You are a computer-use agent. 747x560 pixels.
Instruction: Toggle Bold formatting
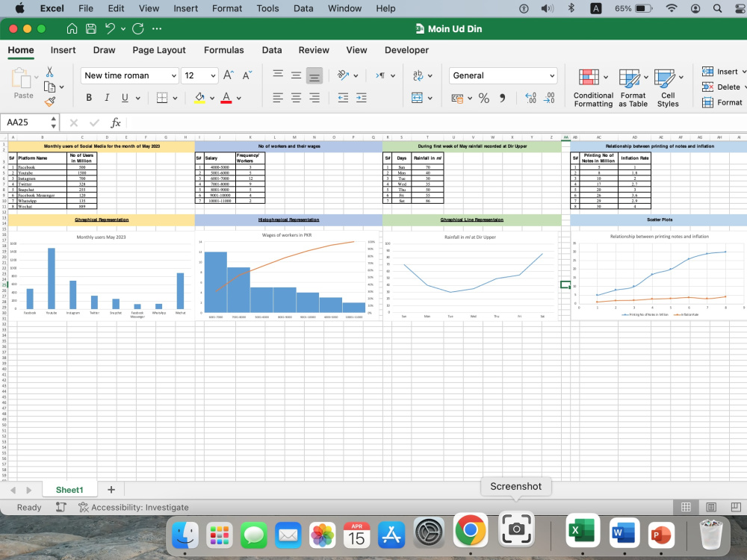(89, 98)
